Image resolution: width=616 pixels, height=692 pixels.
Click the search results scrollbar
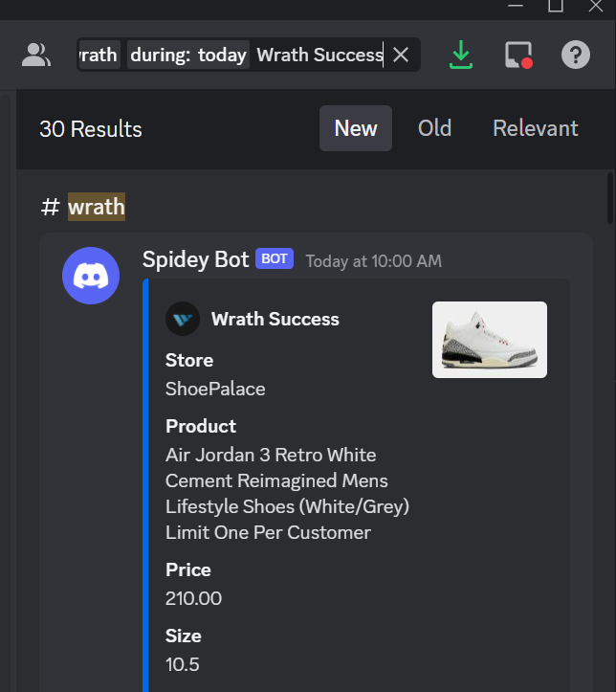click(x=610, y=198)
